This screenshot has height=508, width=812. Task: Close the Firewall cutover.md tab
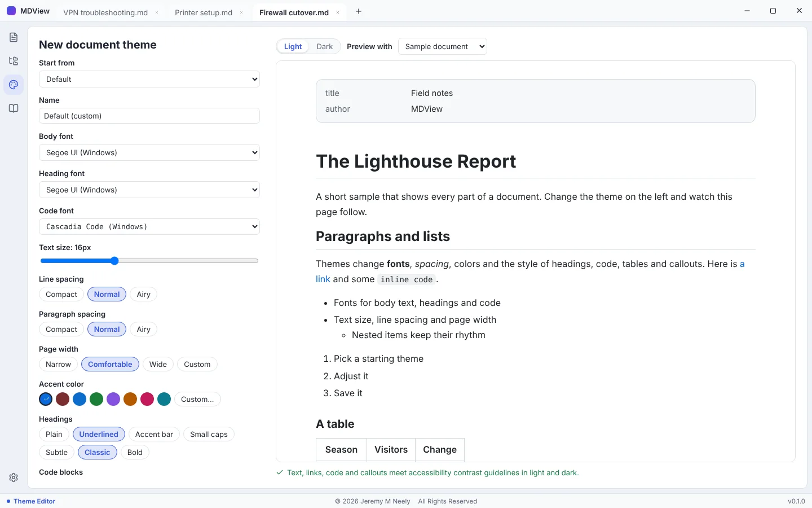point(338,12)
